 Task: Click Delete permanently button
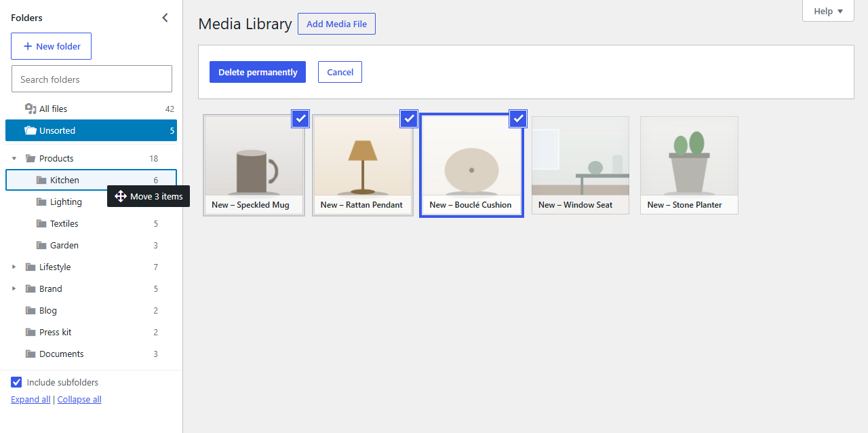point(258,72)
